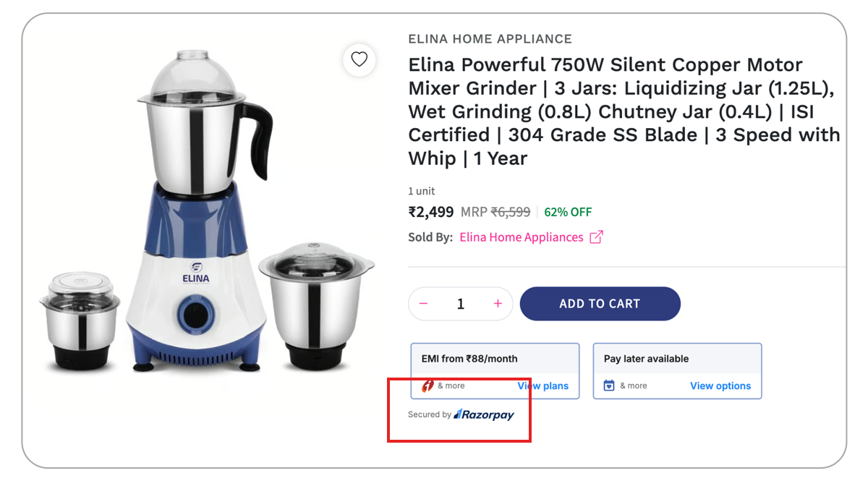Screen dimensions: 868x481
Task: Click the quantity input showing 1
Action: (461, 304)
